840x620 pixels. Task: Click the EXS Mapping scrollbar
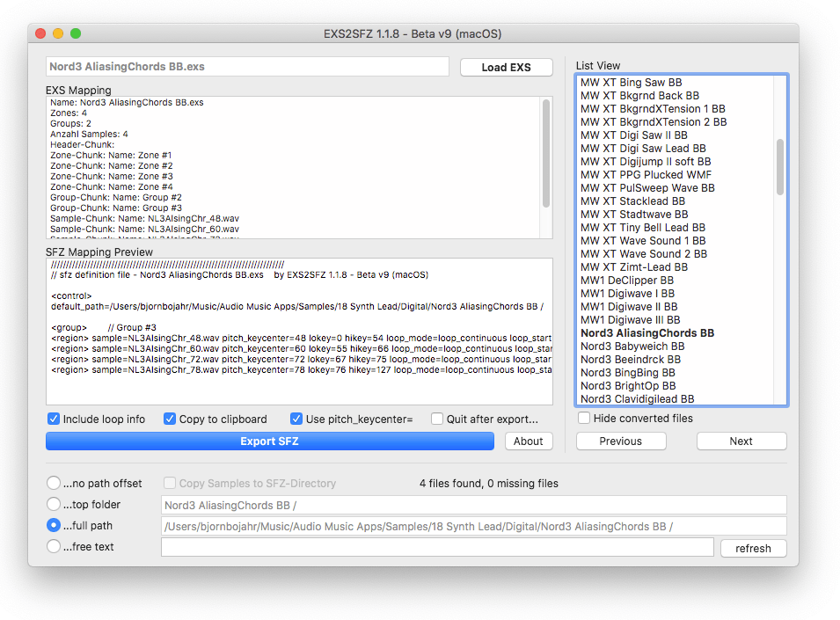tap(546, 153)
